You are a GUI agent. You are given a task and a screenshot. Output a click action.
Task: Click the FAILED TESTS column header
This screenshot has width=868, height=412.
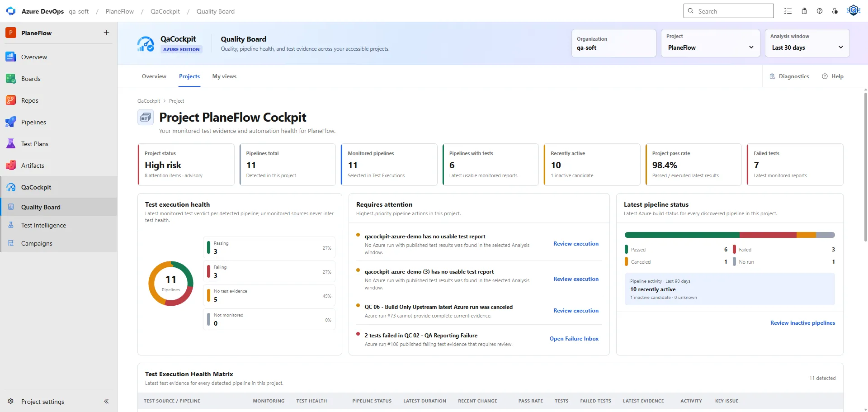(595, 401)
